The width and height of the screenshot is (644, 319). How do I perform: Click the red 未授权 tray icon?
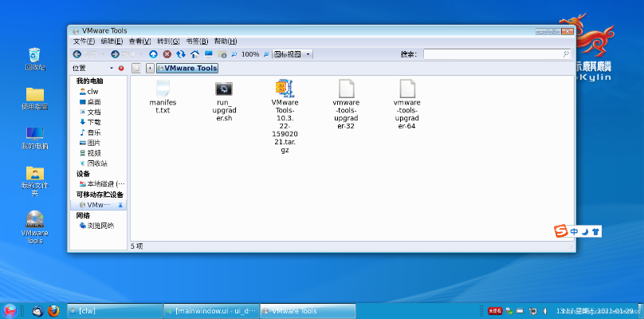[495, 311]
